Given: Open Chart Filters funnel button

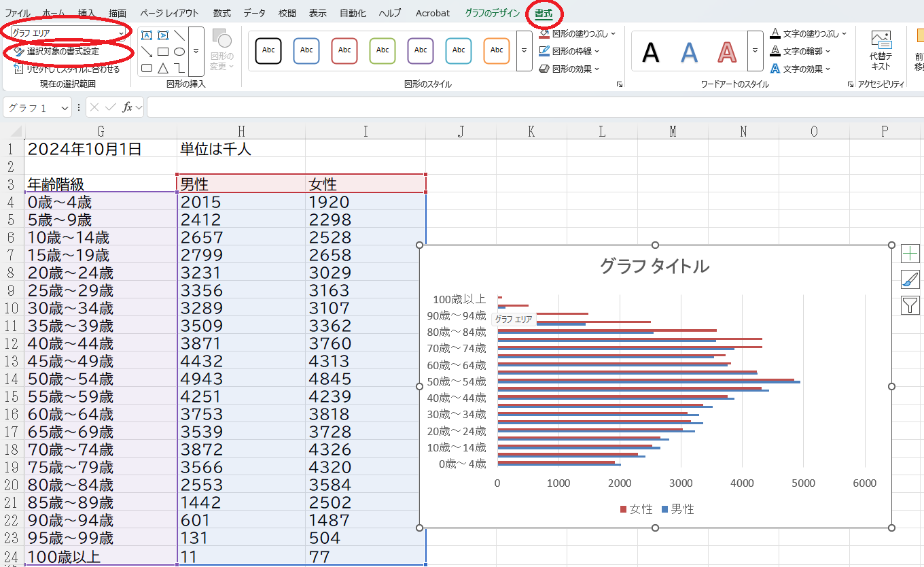Looking at the screenshot, I should 910,305.
